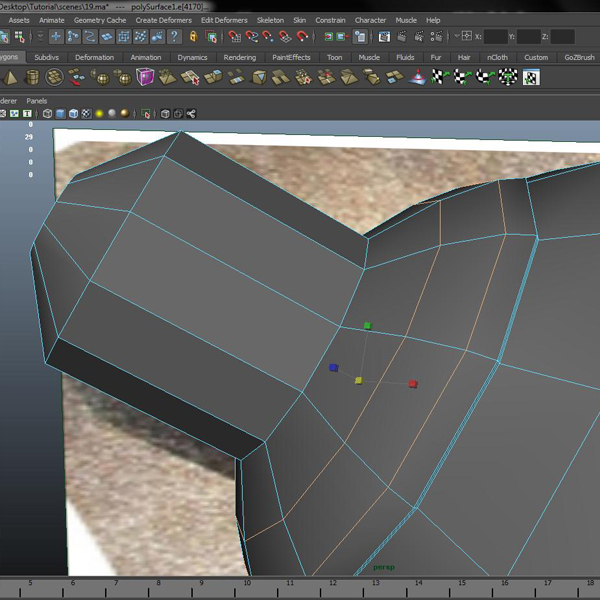Click the outputs from selected object icon
Screen dimensions: 600x600
pyautogui.click(x=342, y=37)
